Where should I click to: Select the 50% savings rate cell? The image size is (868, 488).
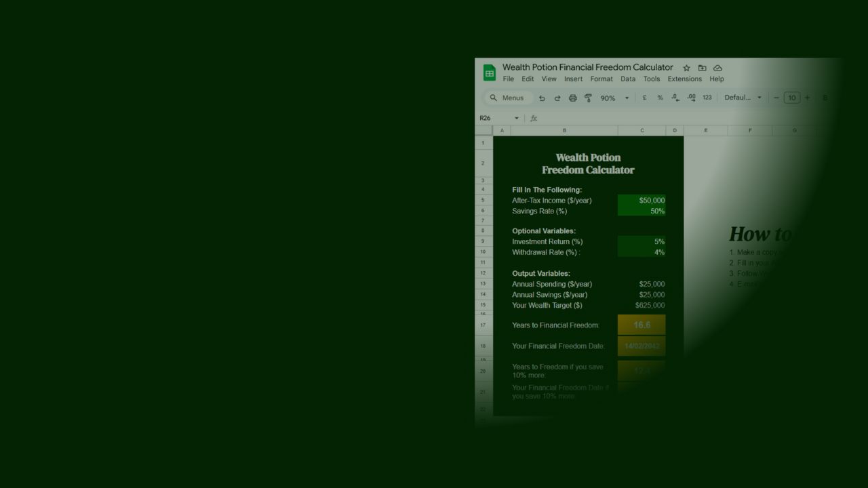tap(642, 211)
